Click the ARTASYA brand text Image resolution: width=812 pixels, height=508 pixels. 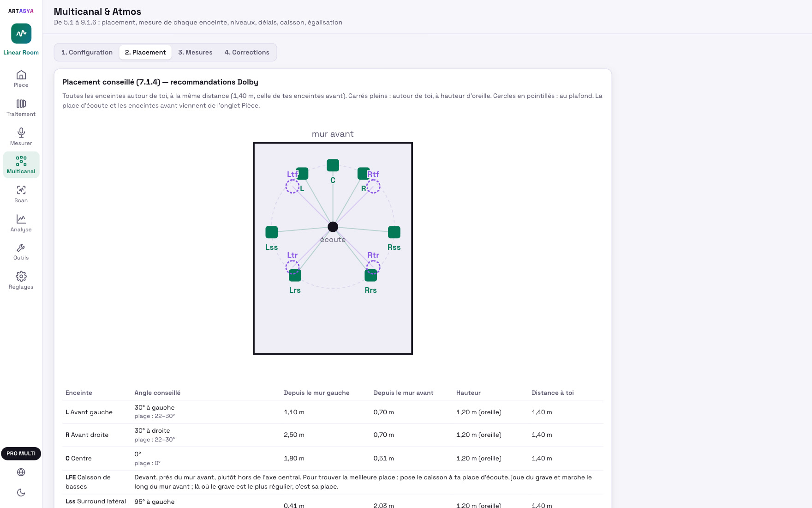coord(21,11)
